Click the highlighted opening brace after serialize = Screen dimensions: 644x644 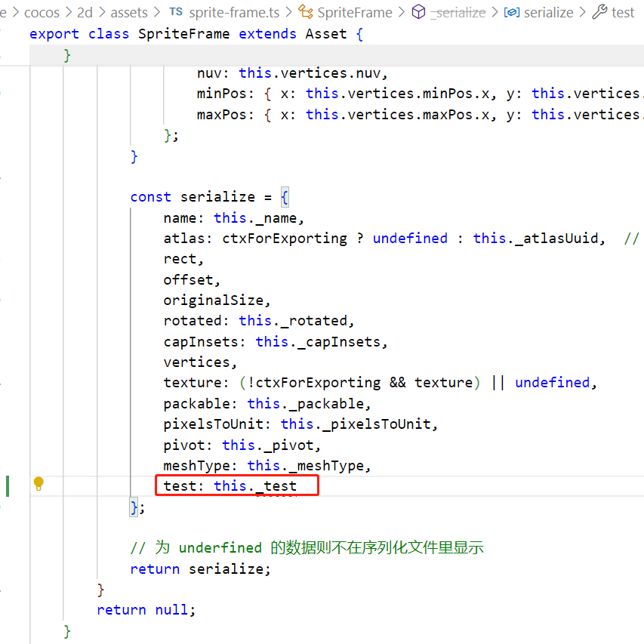click(x=285, y=198)
